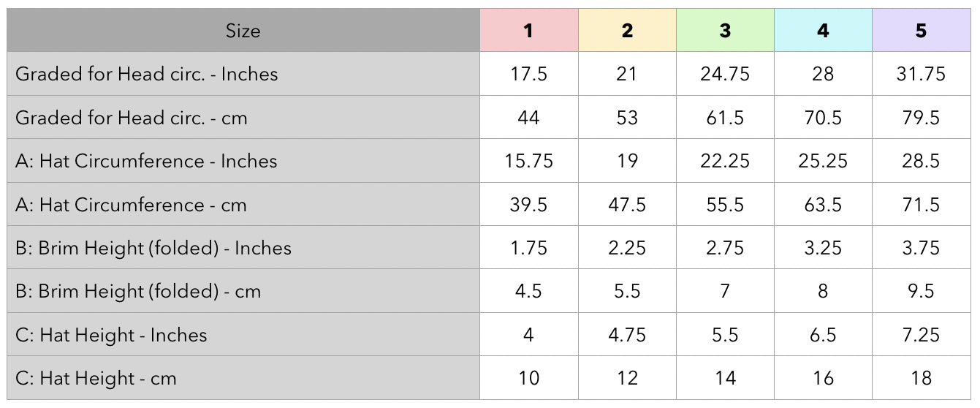Click the green size 3 header cell
Image resolution: width=980 pixels, height=408 pixels.
[725, 31]
